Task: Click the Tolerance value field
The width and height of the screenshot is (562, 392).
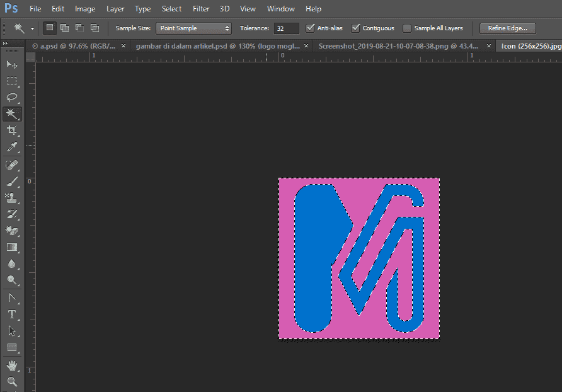Action: coord(286,28)
